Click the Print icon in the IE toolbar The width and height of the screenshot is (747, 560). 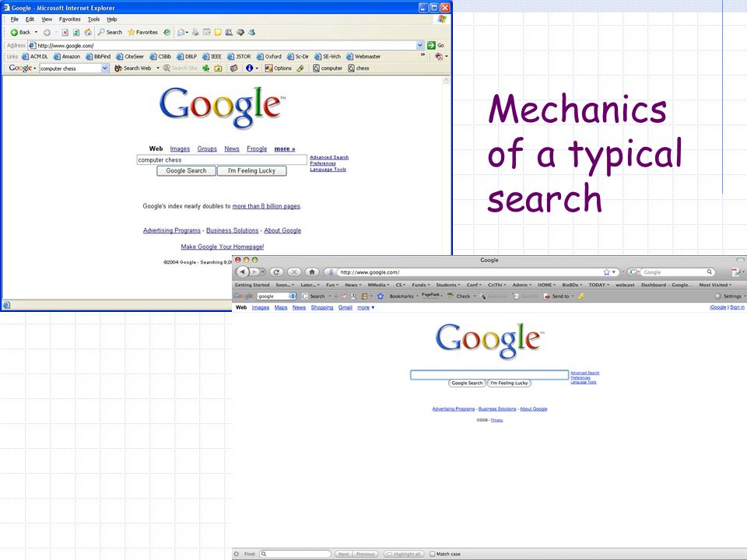(x=195, y=33)
